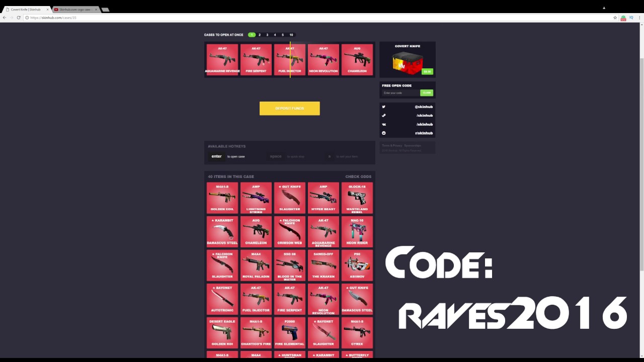Click the browser forward arrow
This screenshot has width=644, height=362.
12,18
